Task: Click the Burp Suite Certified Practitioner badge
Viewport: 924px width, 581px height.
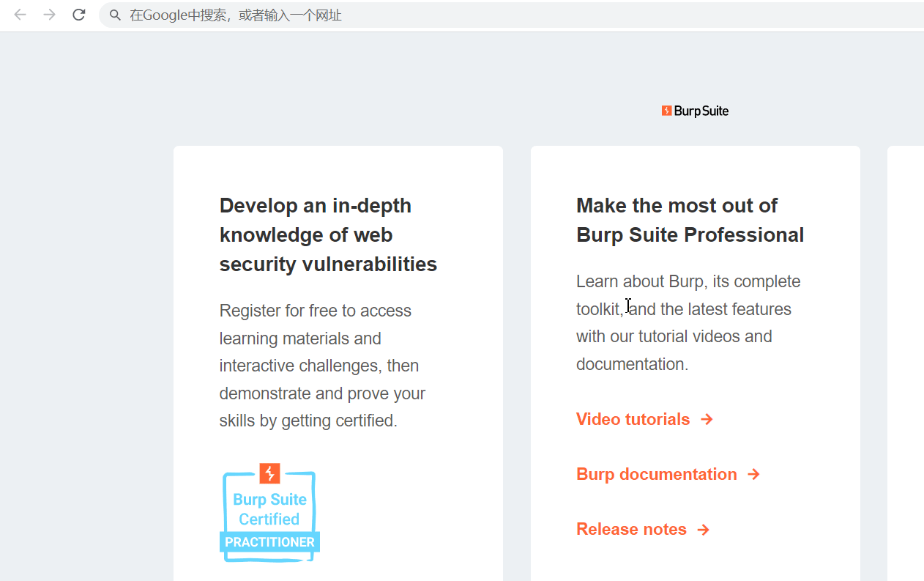Action: pyautogui.click(x=269, y=513)
